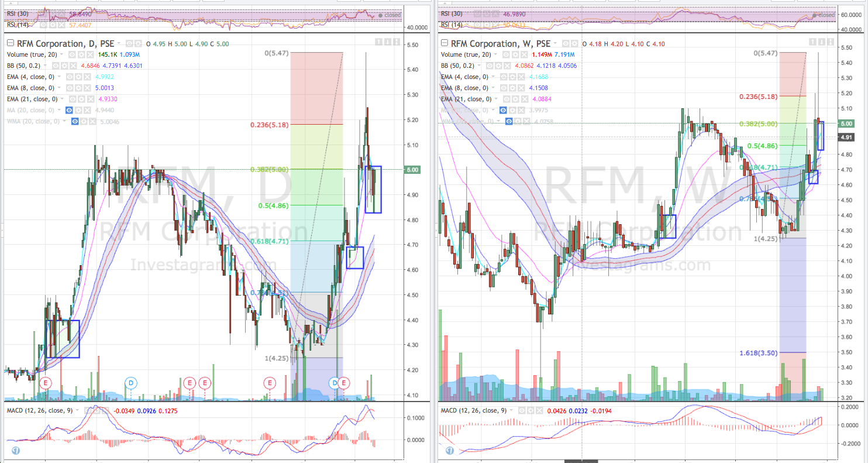Screen dimensions: 868x463
Task: Show the hidden weekly WMA indicator
Action: pos(509,121)
